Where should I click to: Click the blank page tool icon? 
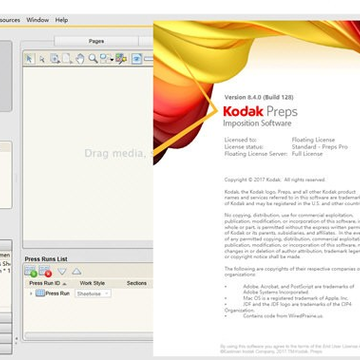pos(67,59)
